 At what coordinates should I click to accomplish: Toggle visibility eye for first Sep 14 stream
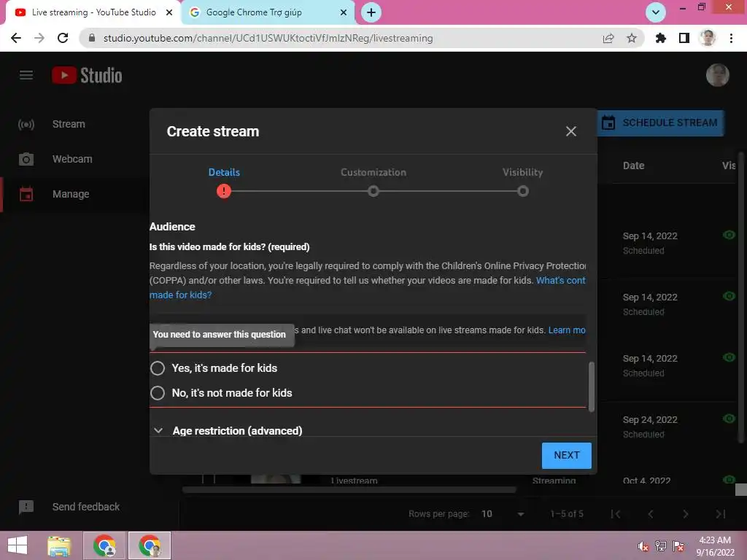click(x=729, y=235)
